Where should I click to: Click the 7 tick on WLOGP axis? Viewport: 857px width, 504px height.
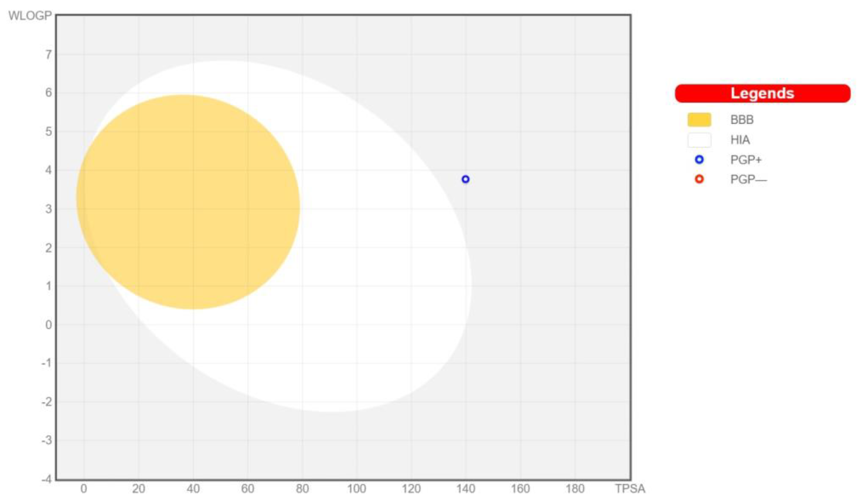point(49,54)
